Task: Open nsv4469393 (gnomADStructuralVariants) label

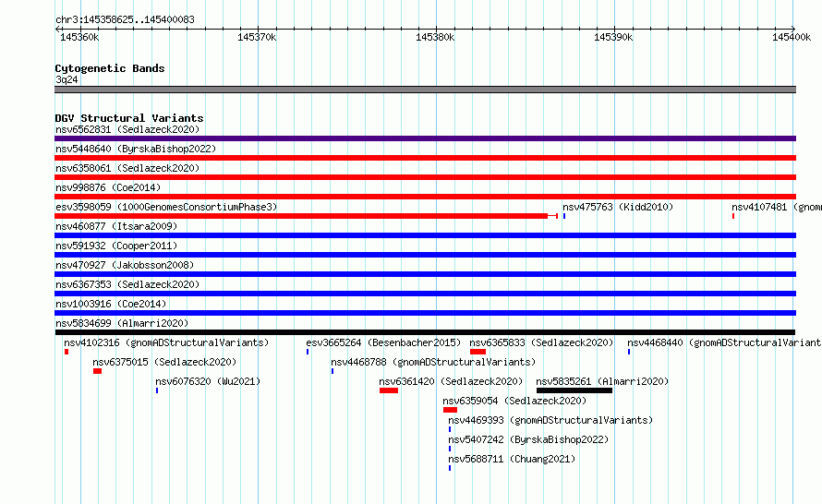Action: [550, 420]
